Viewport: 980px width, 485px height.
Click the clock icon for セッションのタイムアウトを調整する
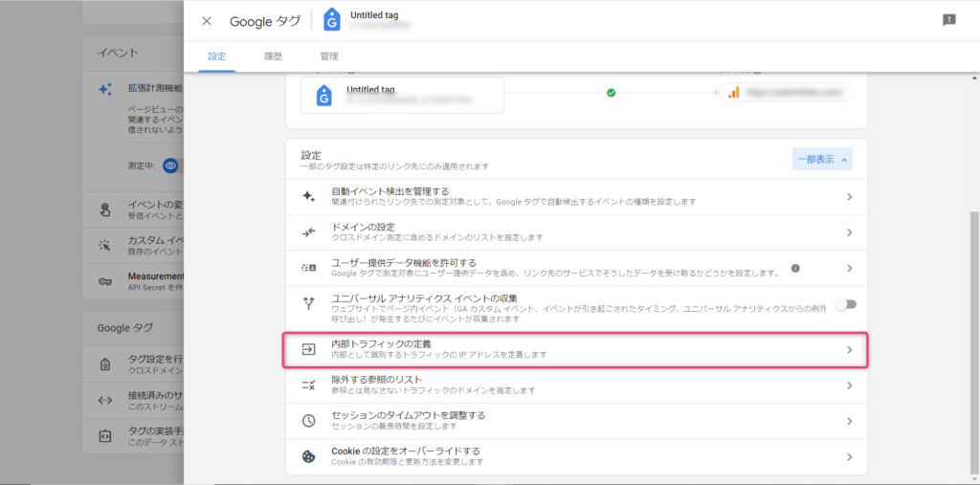pos(308,421)
